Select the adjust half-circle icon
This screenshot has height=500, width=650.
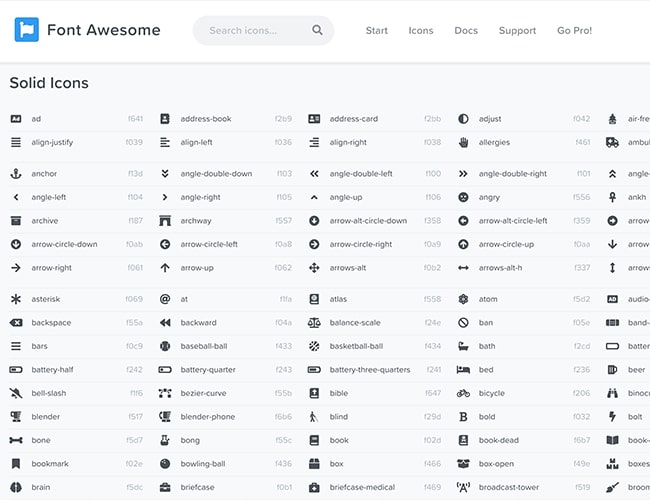pos(463,119)
